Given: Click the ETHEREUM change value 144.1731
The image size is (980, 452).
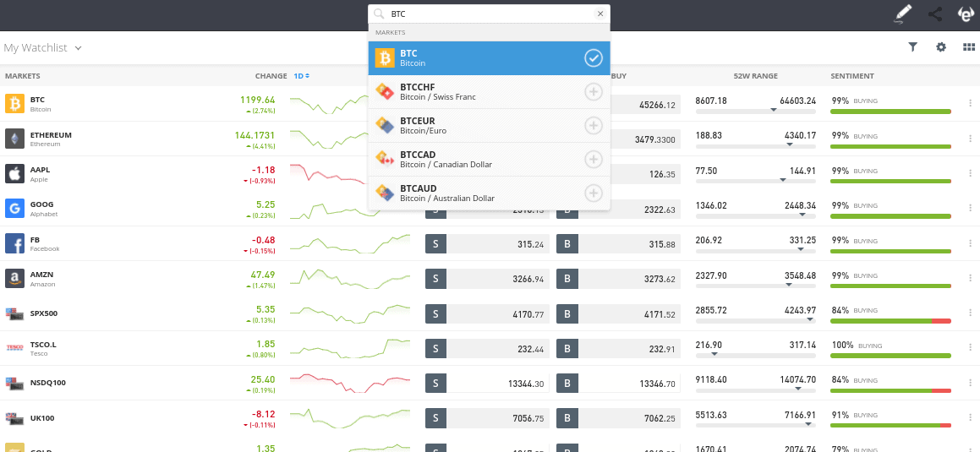Looking at the screenshot, I should click(x=255, y=135).
